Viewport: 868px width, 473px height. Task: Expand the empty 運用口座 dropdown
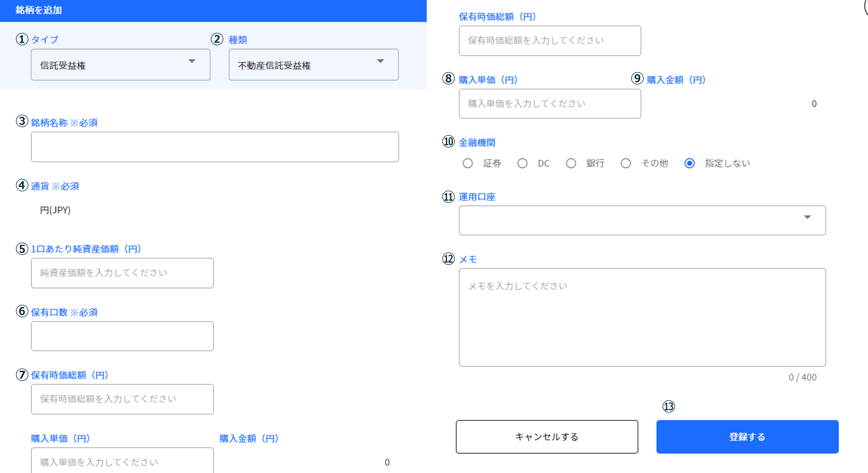coord(642,220)
